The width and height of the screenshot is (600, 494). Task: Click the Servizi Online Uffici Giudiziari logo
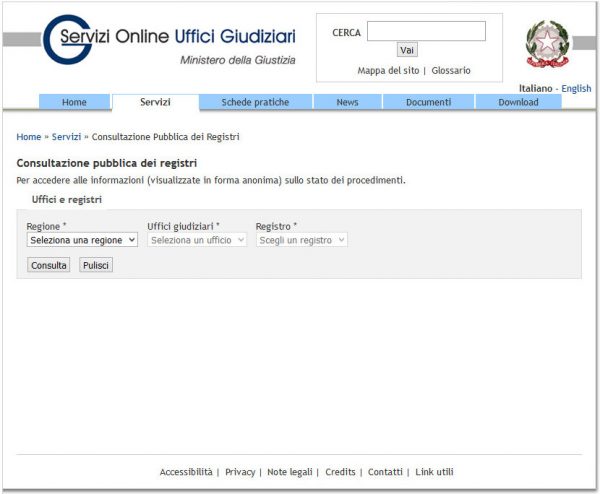170,41
